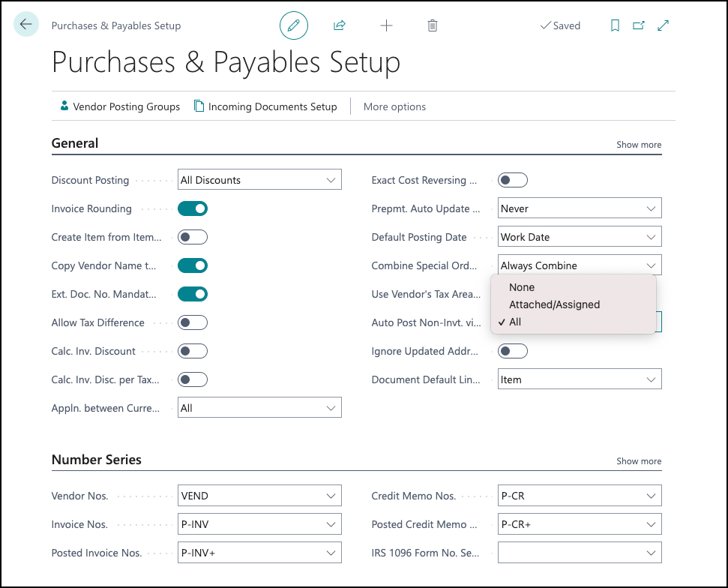Open the share icon
728x588 pixels.
tap(340, 25)
